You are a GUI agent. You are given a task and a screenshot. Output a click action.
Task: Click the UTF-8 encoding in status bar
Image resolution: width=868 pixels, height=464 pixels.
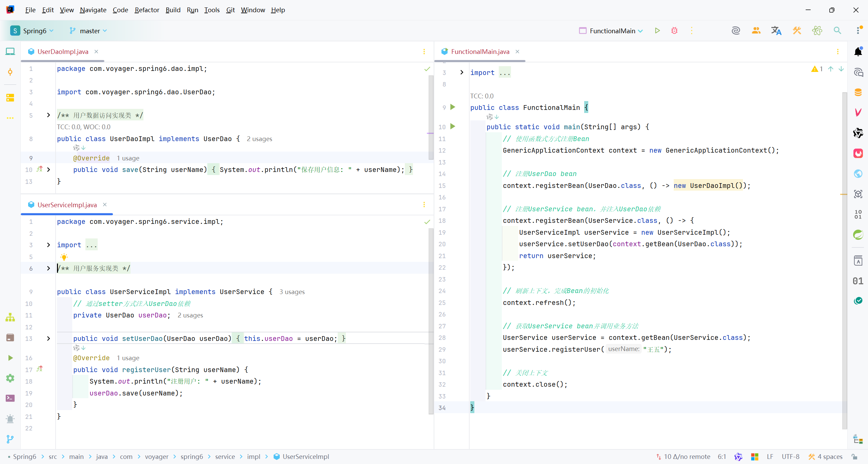tap(790, 457)
